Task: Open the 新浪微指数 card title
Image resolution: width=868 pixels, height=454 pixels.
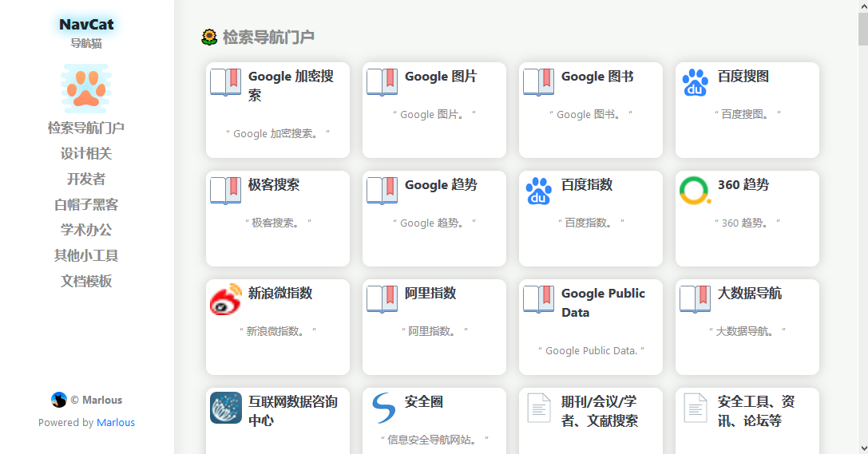Action: tap(280, 293)
